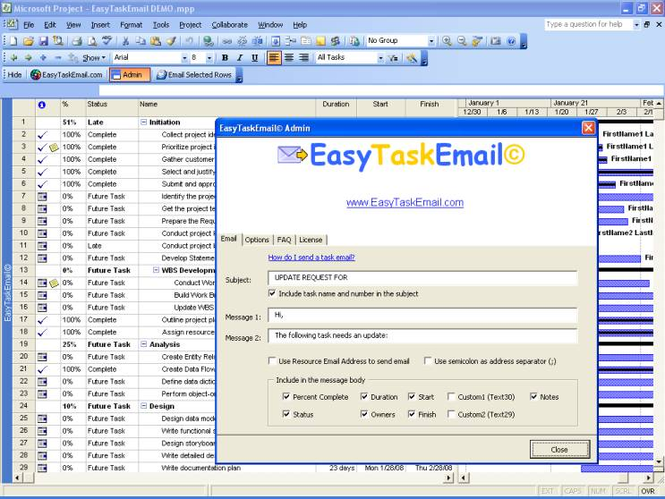
Task: Switch to the Options tab
Action: coord(257,240)
